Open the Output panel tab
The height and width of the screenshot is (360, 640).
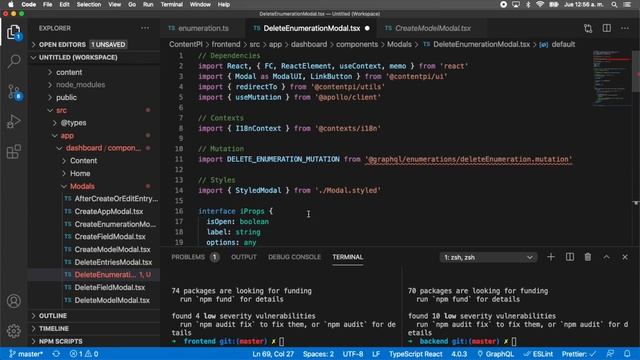click(x=244, y=257)
